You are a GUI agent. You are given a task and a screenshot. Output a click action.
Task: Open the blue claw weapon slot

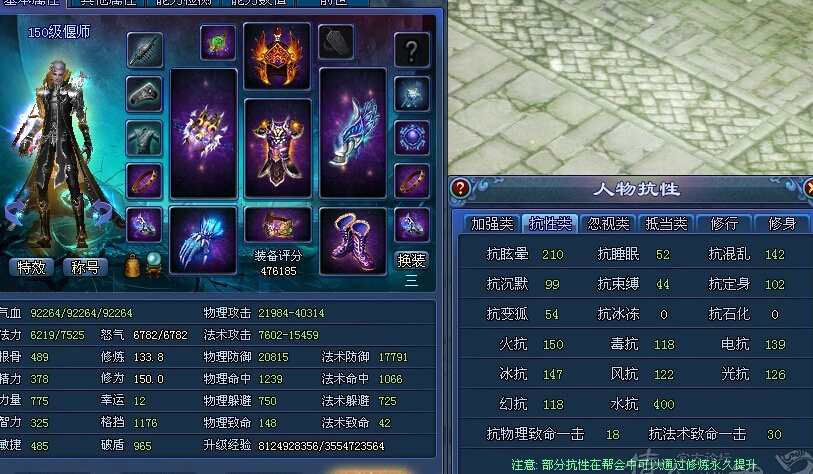(203, 240)
